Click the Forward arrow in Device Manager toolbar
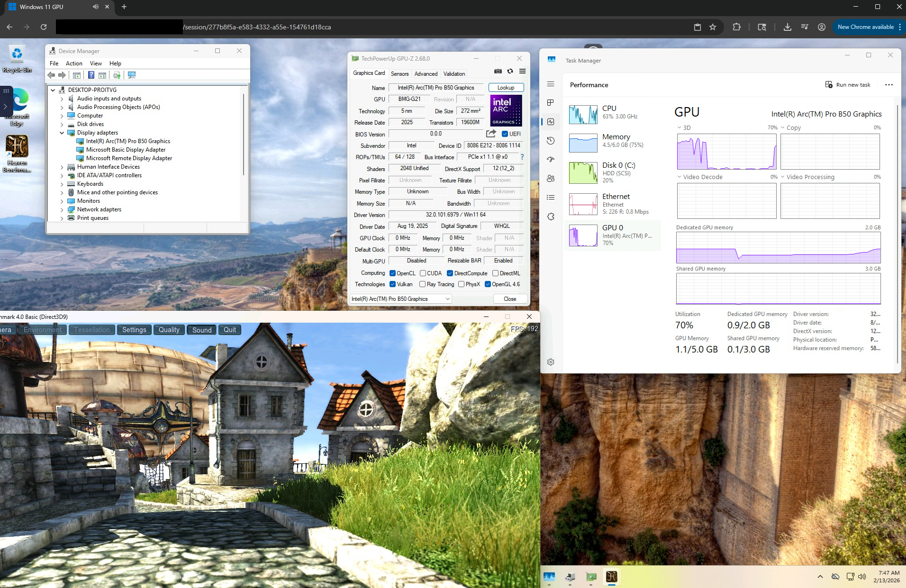The width and height of the screenshot is (906, 588). (62, 75)
